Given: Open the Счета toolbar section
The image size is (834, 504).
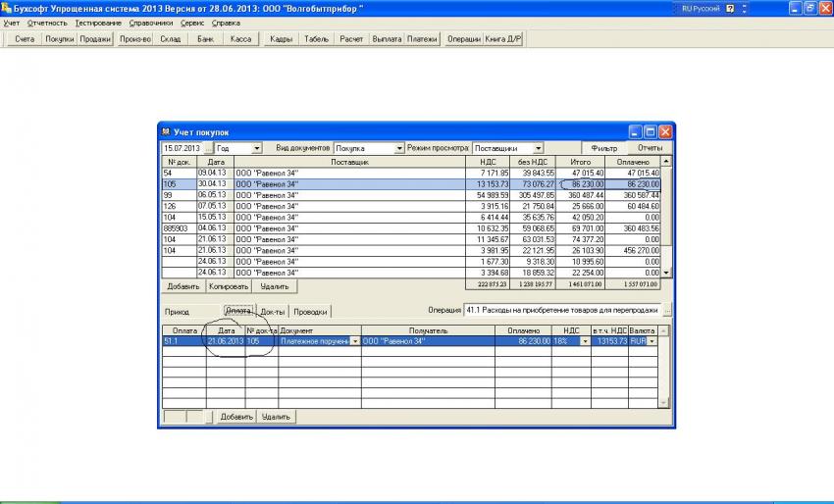Looking at the screenshot, I should pos(25,39).
